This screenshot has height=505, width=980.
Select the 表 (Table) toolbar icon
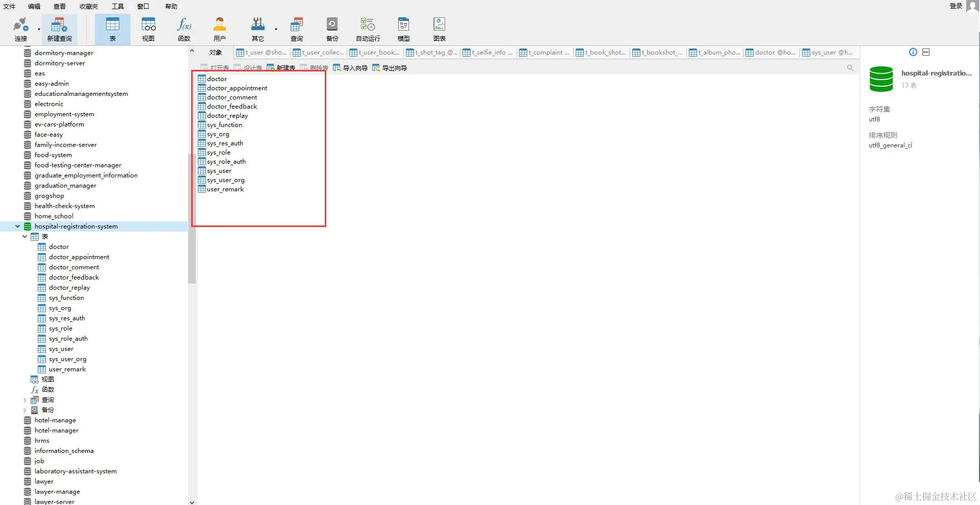[x=113, y=29]
